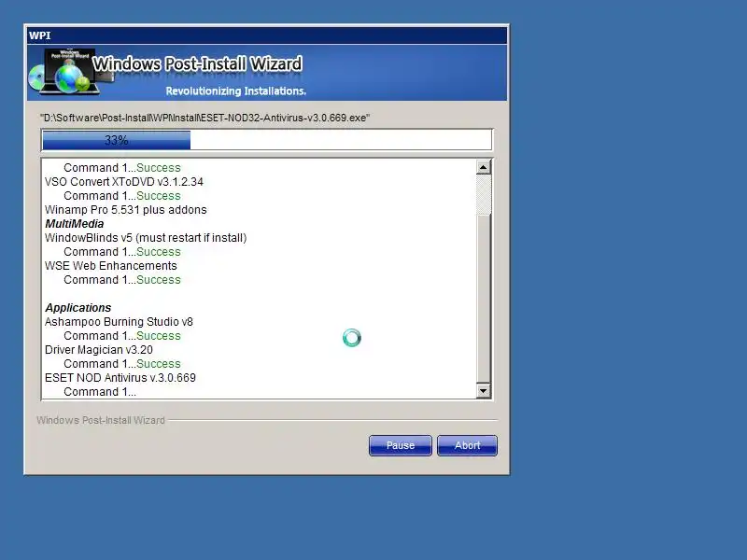747x560 pixels.
Task: Click the Revolutionizing Installations tagline
Action: pos(236,91)
